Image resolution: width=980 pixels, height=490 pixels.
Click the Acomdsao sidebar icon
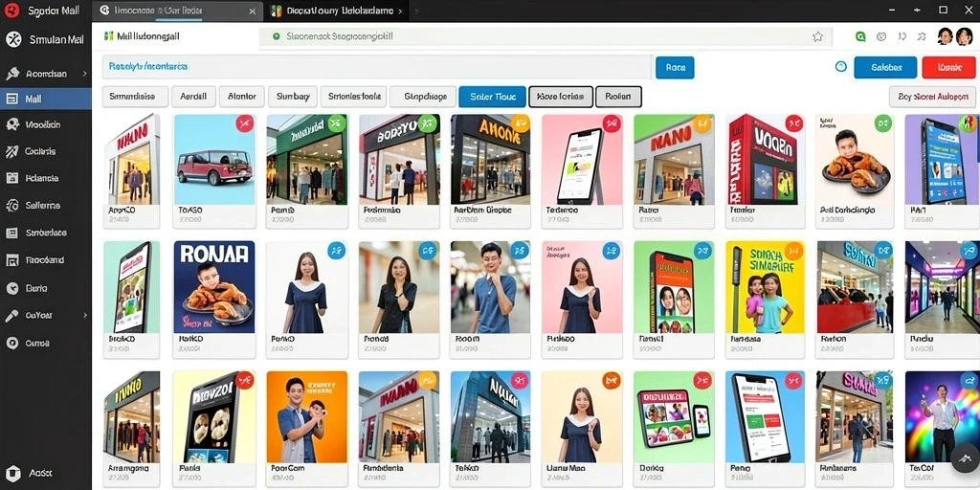click(x=11, y=73)
